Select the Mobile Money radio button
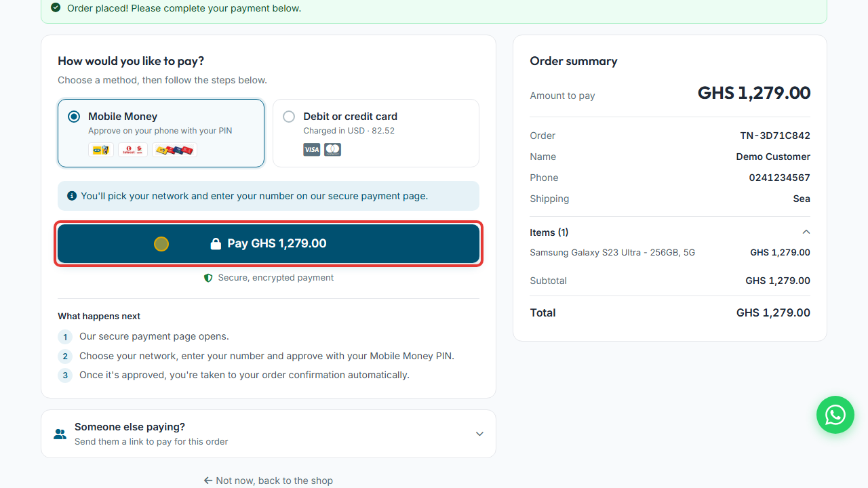Viewport: 868px width, 488px height. coord(74,117)
